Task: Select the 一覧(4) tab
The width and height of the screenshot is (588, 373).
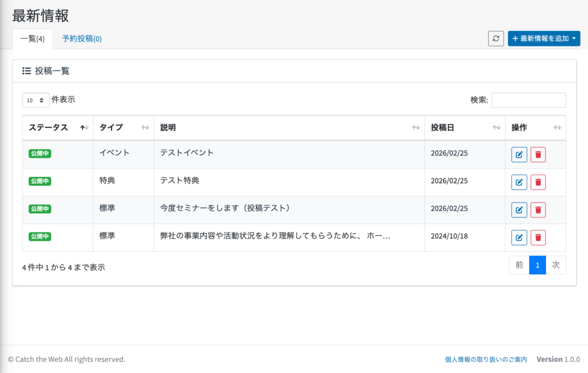Action: tap(32, 39)
